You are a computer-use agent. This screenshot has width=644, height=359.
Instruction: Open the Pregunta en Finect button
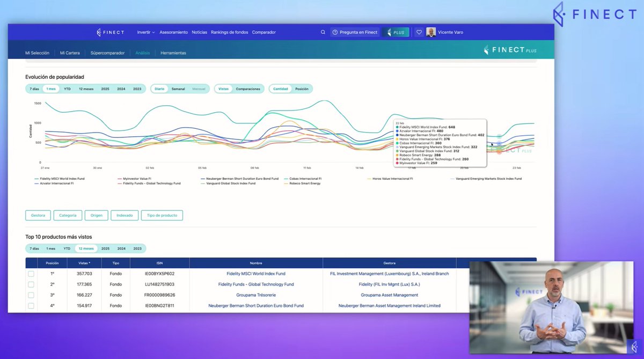coord(355,32)
